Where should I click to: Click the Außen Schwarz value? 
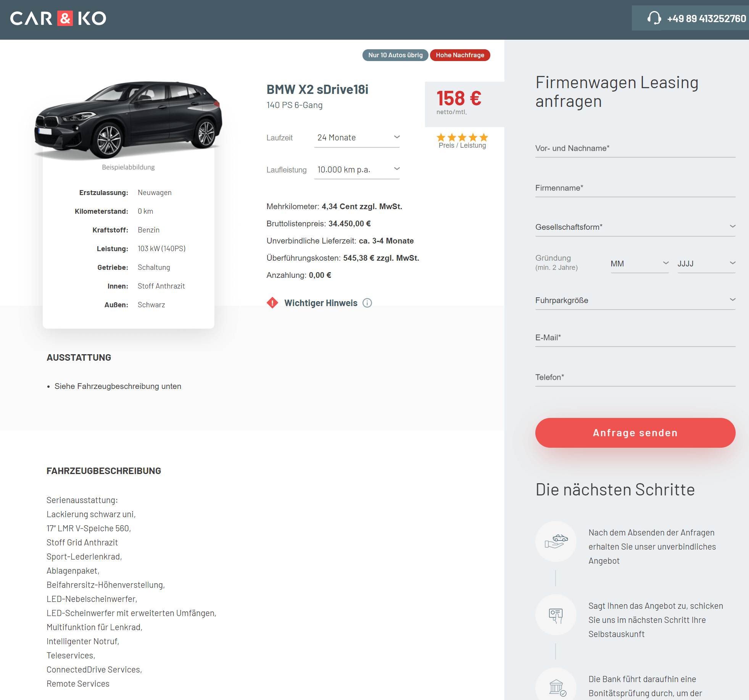tap(151, 305)
